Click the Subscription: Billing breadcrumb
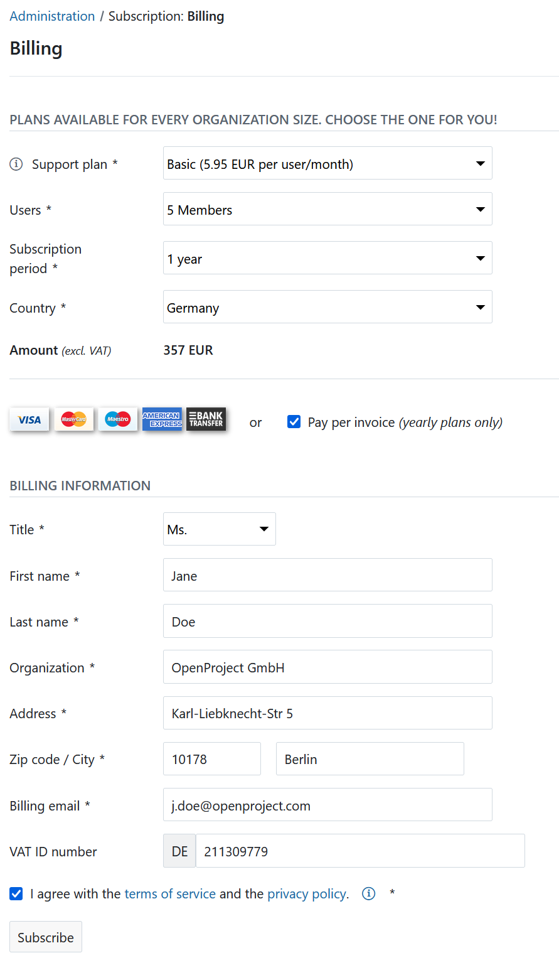 (x=166, y=16)
